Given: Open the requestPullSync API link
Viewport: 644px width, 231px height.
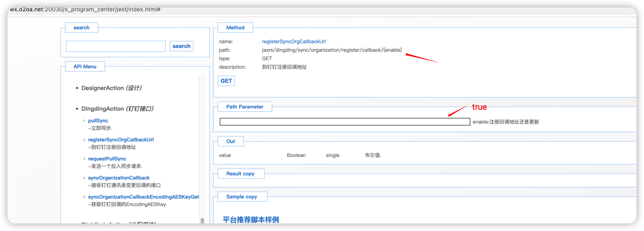Looking at the screenshot, I should [x=107, y=159].
